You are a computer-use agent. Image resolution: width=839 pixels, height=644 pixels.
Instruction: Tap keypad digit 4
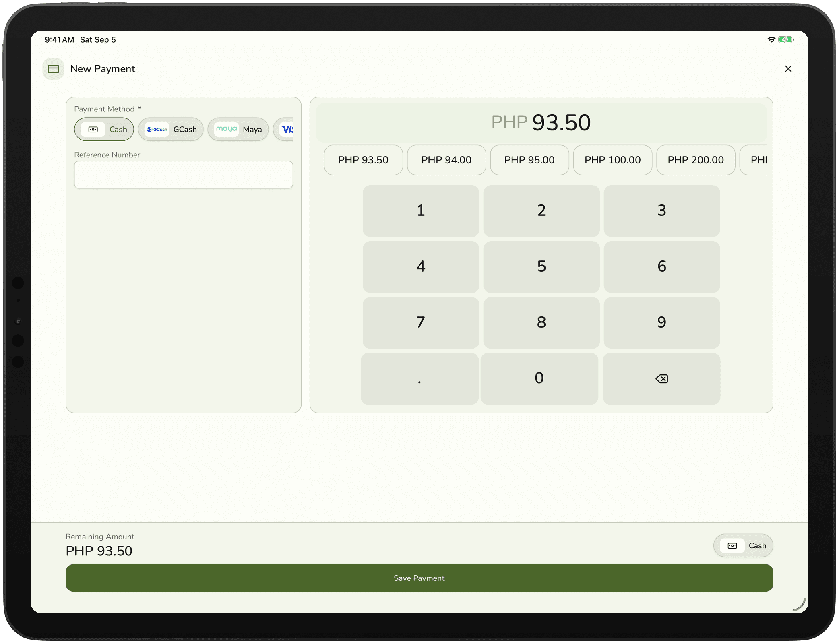click(x=421, y=267)
